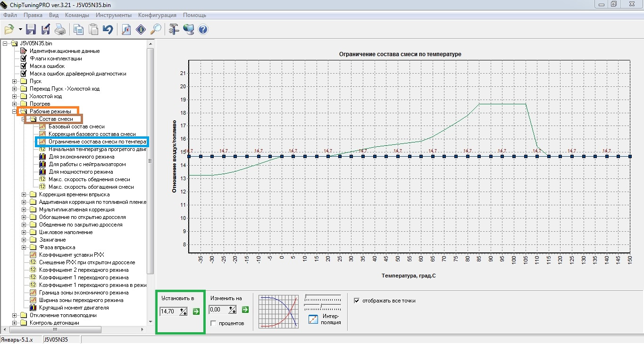This screenshot has width=644, height=344.
Task: Enable the "процентов" checkbox
Action: point(214,323)
